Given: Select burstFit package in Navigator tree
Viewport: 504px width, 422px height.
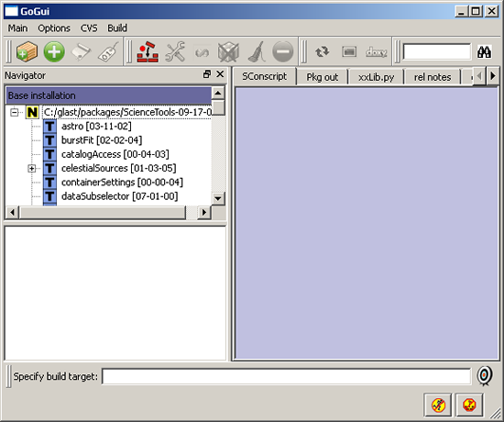Looking at the screenshot, I should [102, 140].
